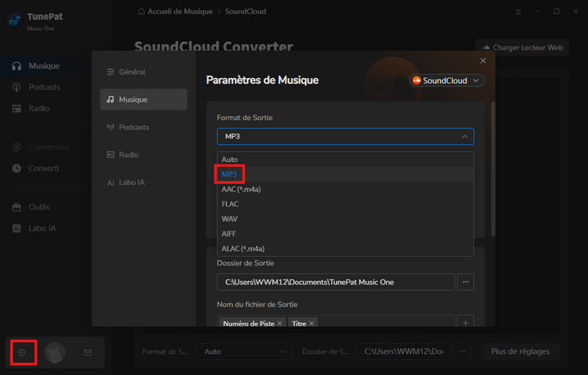The width and height of the screenshot is (588, 375).
Task: Remove the Numéro de Piste tag
Action: pos(280,323)
